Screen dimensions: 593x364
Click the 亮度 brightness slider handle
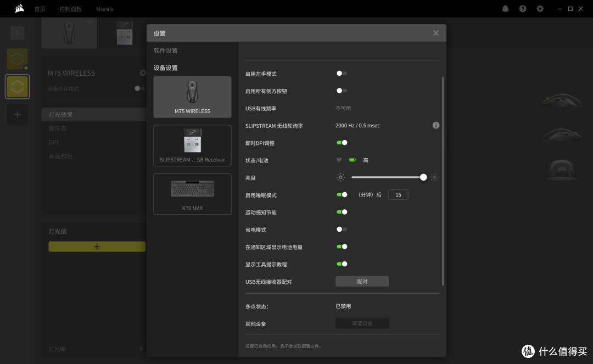[x=423, y=177]
